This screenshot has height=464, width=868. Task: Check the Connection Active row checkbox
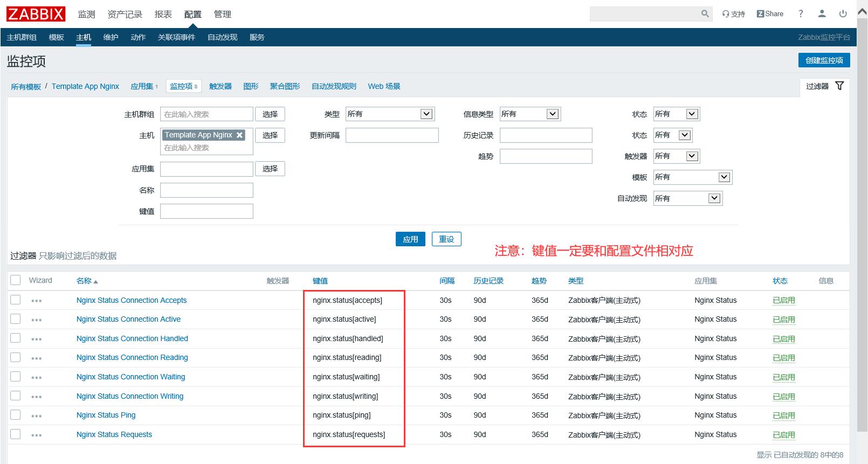click(16, 319)
